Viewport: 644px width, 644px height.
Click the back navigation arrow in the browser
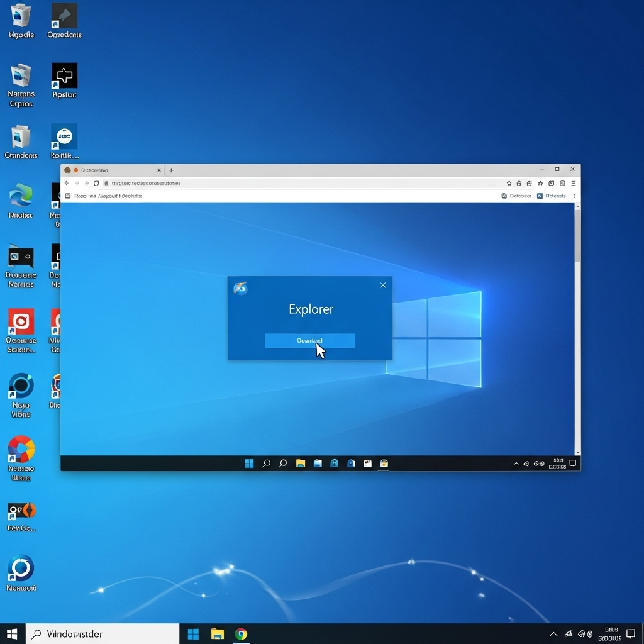(67, 183)
